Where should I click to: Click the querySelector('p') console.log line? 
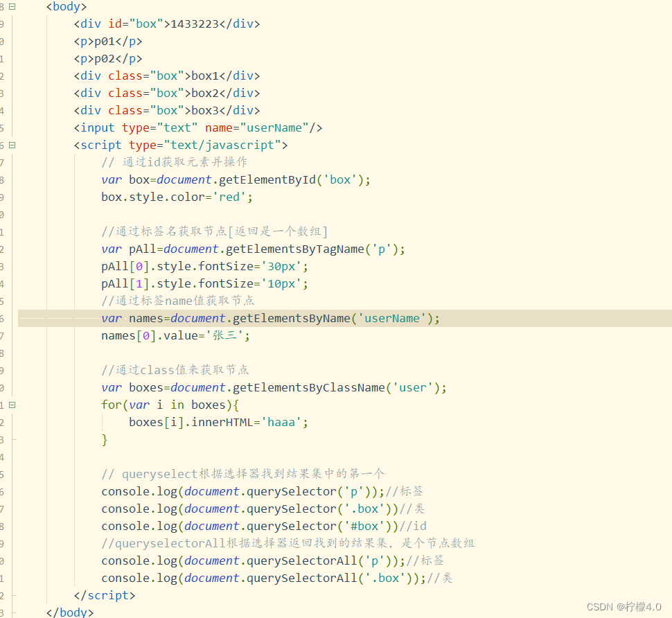(x=263, y=492)
